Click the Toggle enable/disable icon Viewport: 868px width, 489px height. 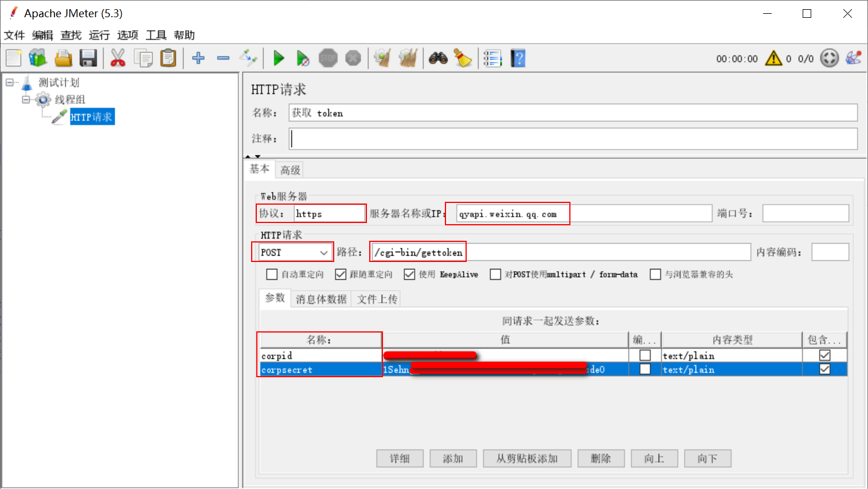pos(248,58)
